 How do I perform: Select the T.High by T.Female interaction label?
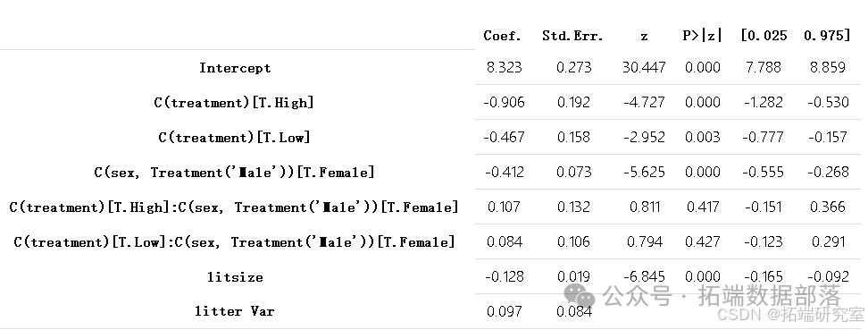click(234, 207)
